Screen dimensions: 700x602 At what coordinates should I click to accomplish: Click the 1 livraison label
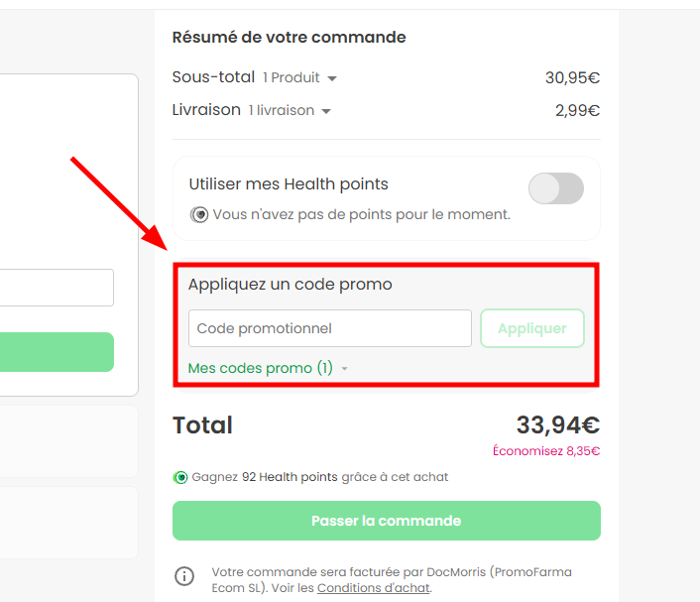(281, 110)
